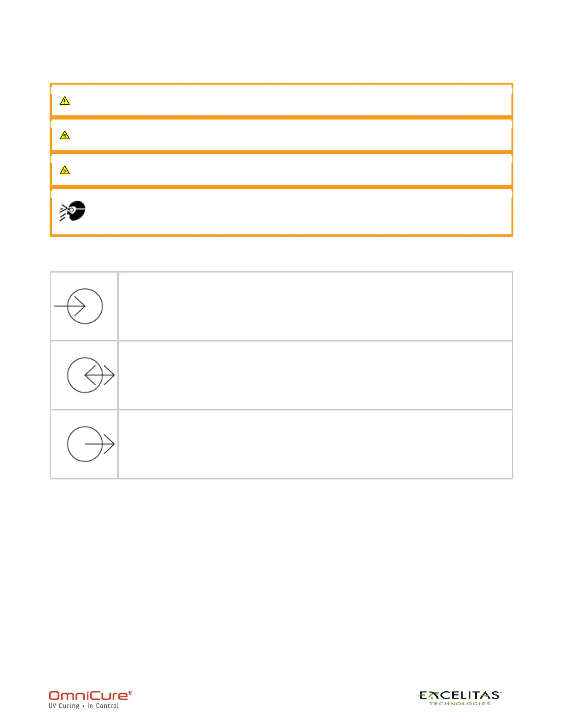Screen dimensions: 563x728
Task: Click the UV Curing In Control tagline
Action: 84,706
